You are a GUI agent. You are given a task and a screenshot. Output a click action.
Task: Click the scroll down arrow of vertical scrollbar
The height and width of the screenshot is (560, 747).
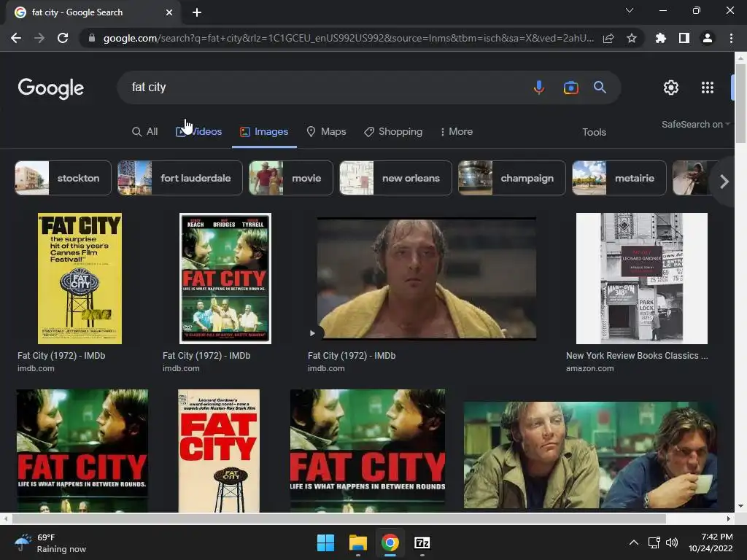point(740,506)
